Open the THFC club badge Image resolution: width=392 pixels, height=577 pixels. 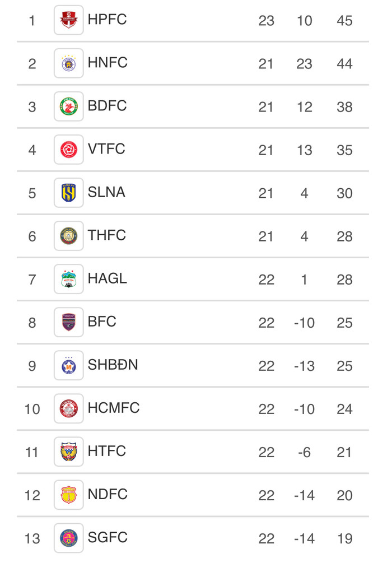coord(68,236)
